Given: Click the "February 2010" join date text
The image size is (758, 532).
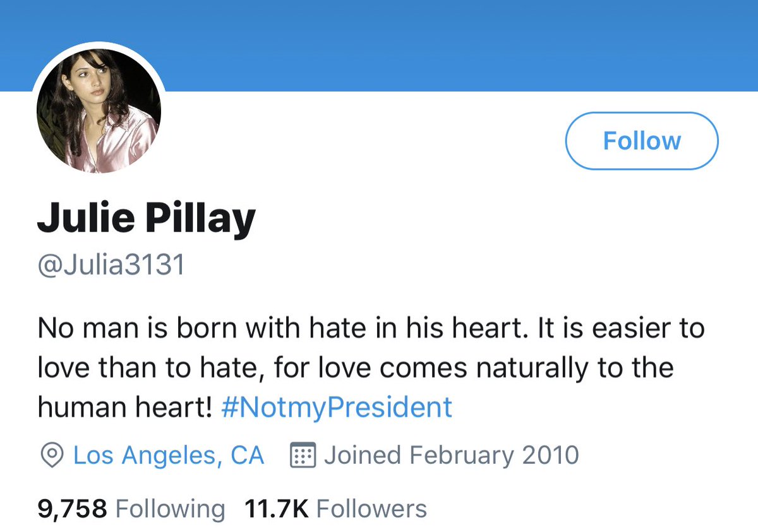Looking at the screenshot, I should (494, 455).
